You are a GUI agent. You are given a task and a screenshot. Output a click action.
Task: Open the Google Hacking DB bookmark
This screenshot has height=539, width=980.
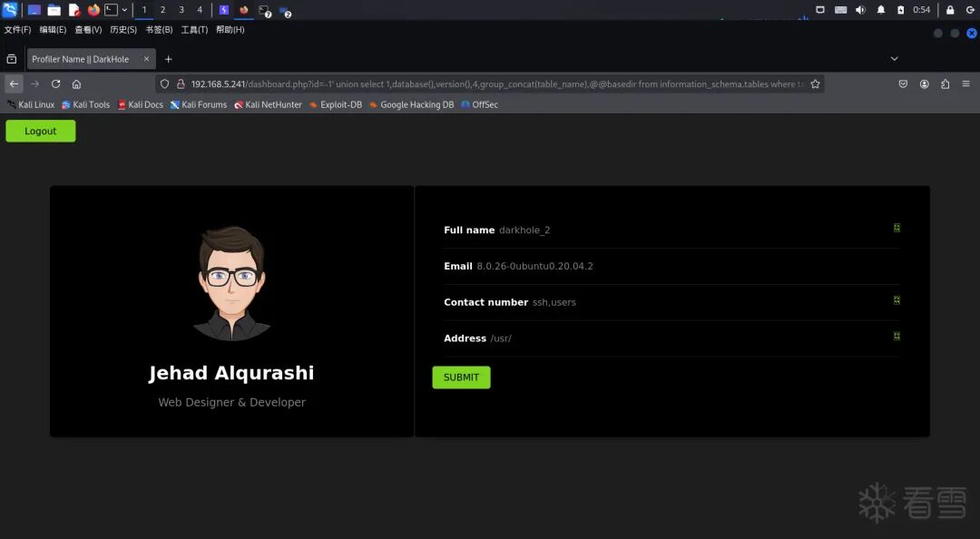411,104
